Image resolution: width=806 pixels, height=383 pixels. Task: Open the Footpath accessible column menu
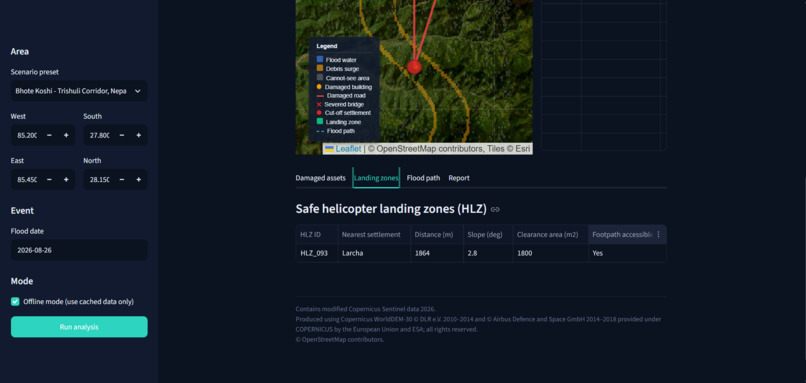click(658, 234)
